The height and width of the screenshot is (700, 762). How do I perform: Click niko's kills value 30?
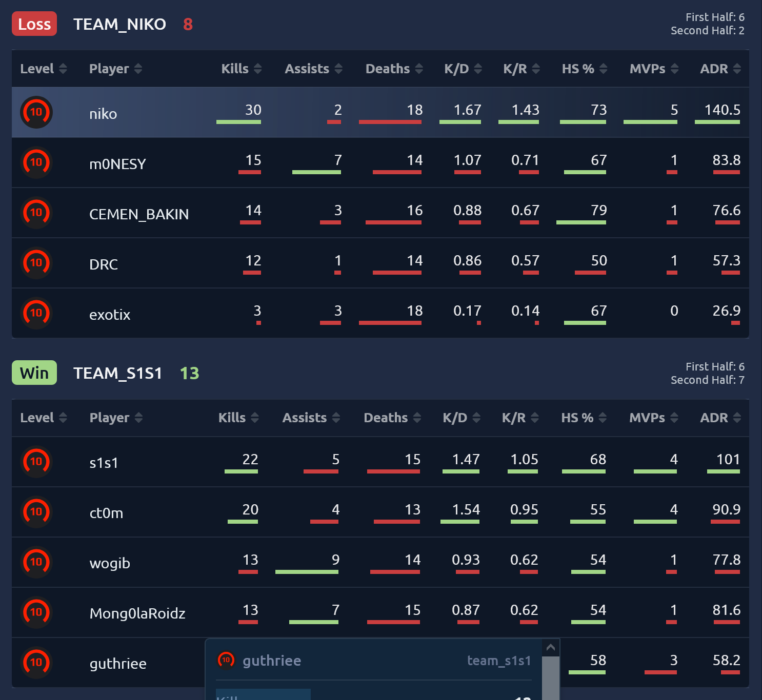pos(253,110)
